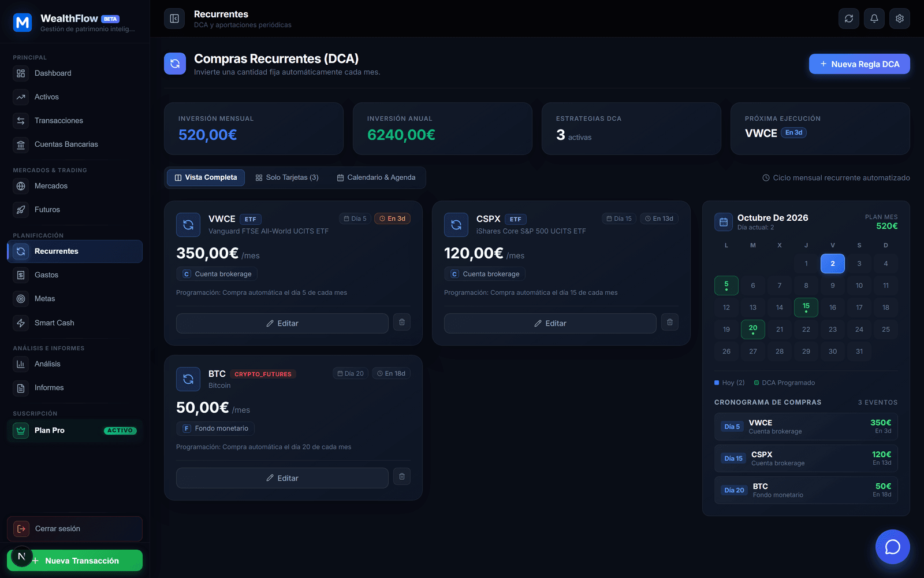Go to Metas page
Image resolution: width=924 pixels, height=578 pixels.
coord(75,299)
